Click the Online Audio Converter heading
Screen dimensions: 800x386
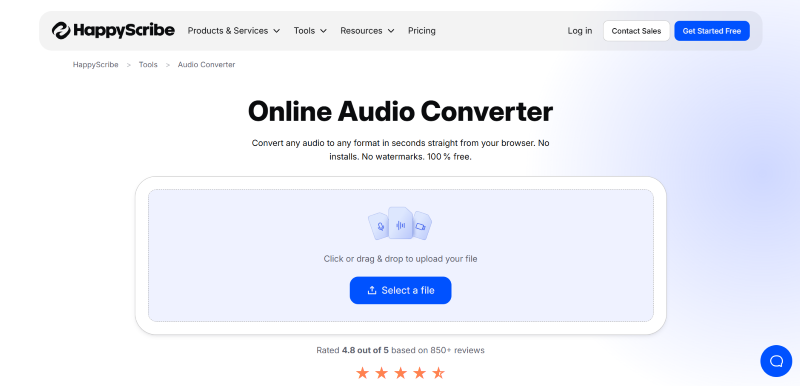[x=401, y=111]
